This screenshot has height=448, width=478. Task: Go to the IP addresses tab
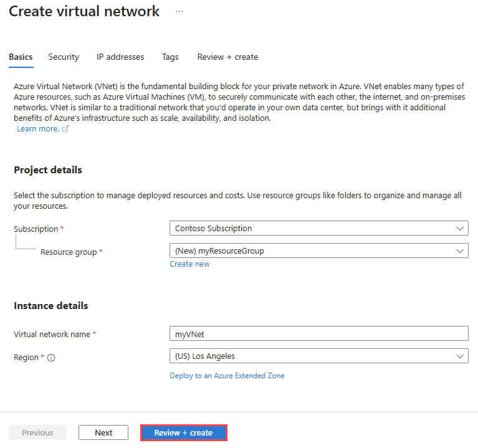click(x=120, y=57)
